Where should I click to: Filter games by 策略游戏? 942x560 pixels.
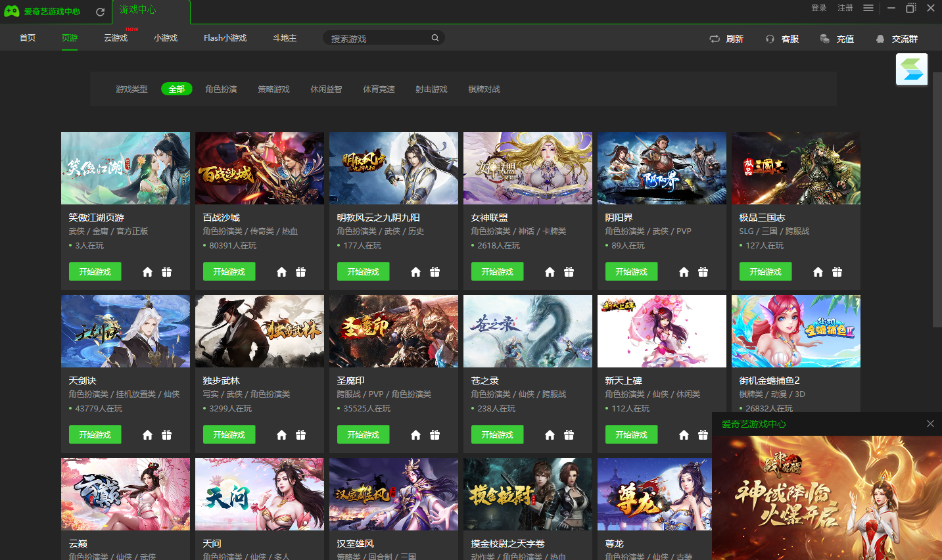click(273, 89)
